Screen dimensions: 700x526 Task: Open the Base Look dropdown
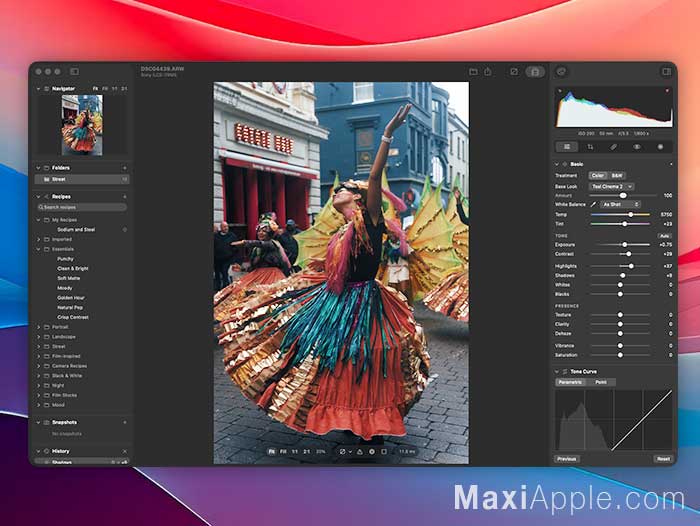coord(611,187)
